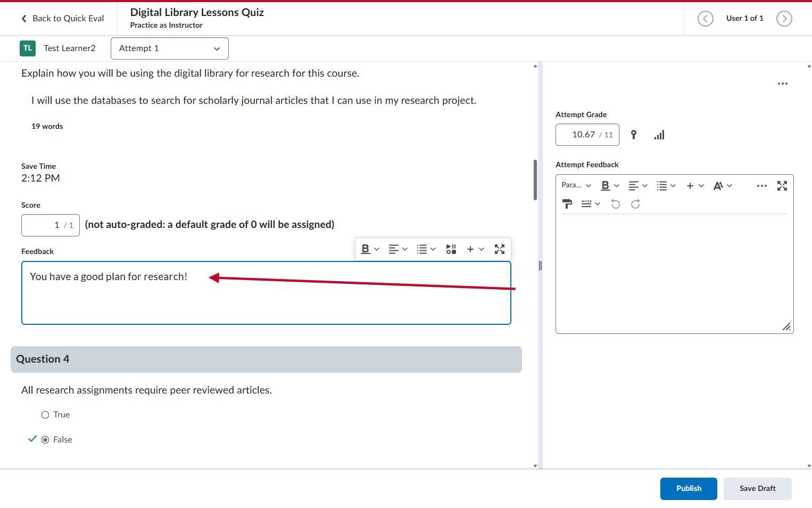Open the three-dot options menu above Attempt Grade
Screen dimensions: 812x508
click(782, 84)
